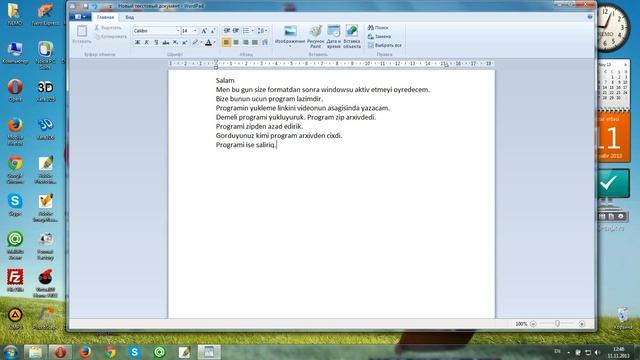
Task: Select Mozilla Firefox desktop icon
Action: (15, 131)
